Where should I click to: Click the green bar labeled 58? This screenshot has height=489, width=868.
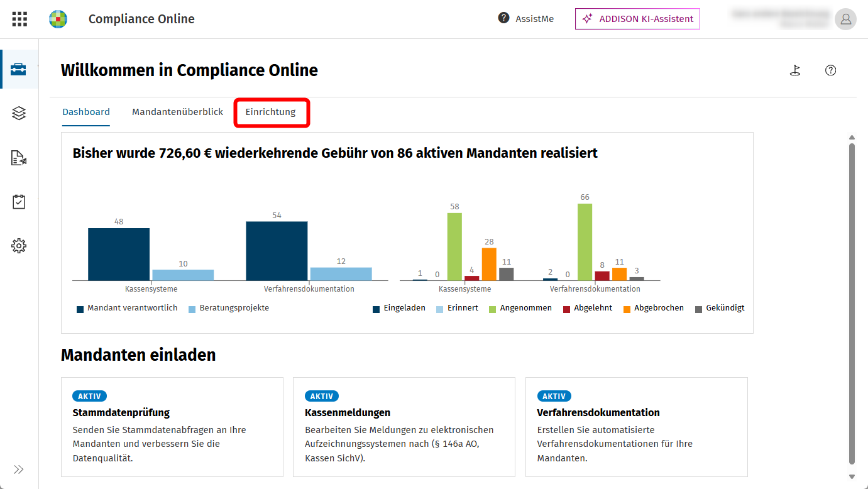454,246
